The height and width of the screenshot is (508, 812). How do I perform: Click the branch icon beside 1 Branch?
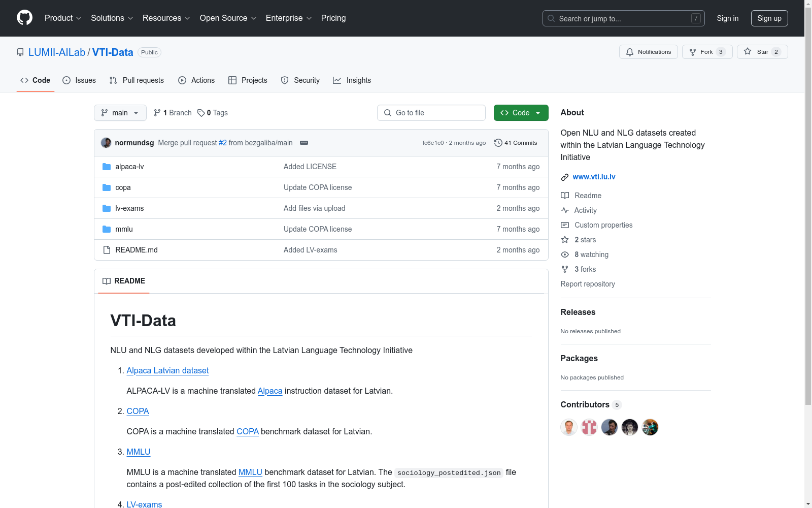click(x=157, y=113)
